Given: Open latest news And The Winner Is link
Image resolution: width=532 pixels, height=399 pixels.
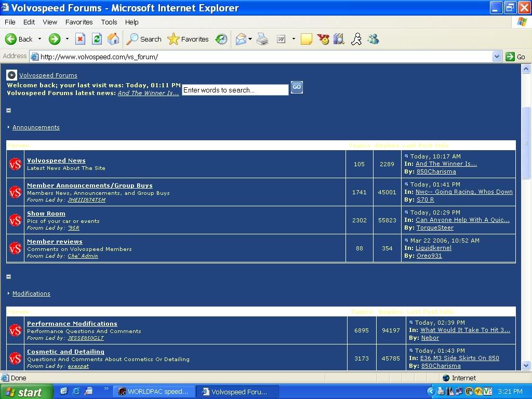Looking at the screenshot, I should click(148, 93).
